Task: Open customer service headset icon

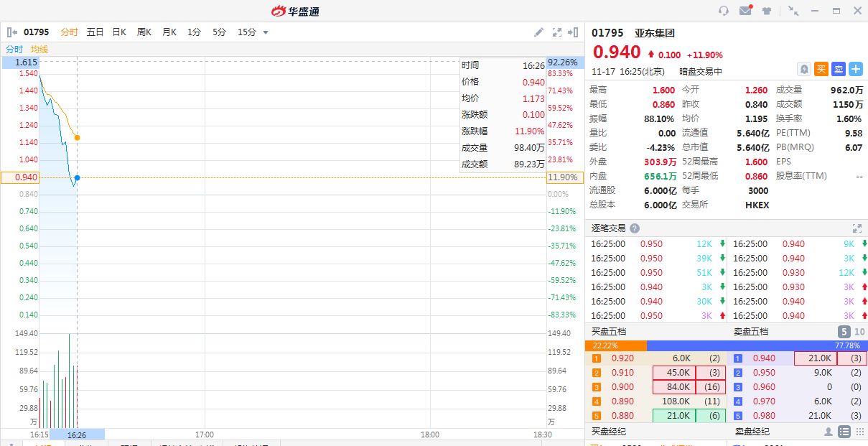Action: (724, 11)
